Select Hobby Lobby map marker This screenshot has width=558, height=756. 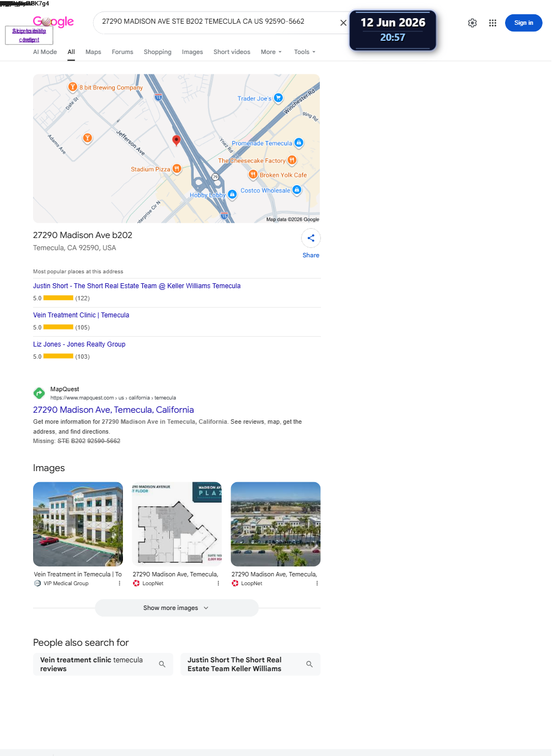(232, 195)
